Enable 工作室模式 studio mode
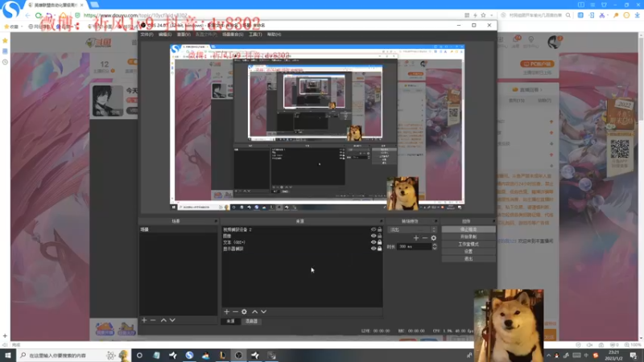This screenshot has height=362, width=644. point(469,245)
